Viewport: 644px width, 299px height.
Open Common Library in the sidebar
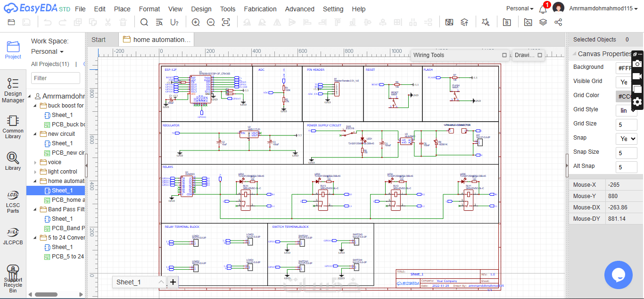[x=13, y=126]
